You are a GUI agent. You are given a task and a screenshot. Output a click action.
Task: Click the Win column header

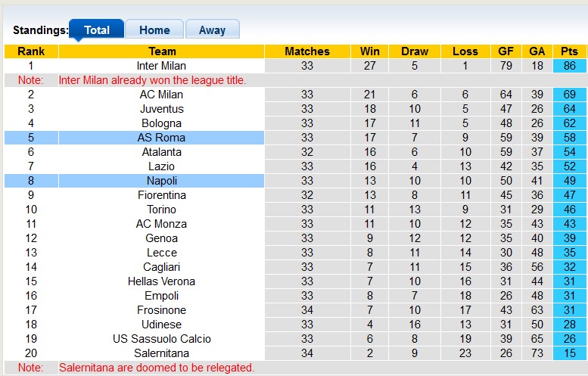[x=370, y=51]
